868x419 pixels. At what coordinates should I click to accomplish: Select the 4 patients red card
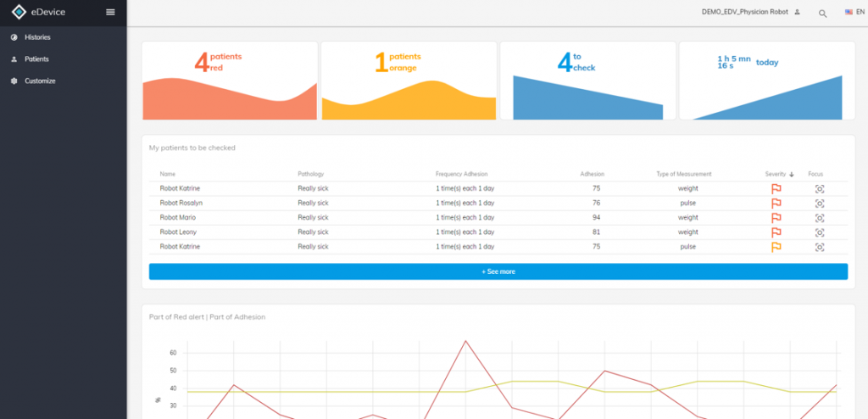click(230, 81)
